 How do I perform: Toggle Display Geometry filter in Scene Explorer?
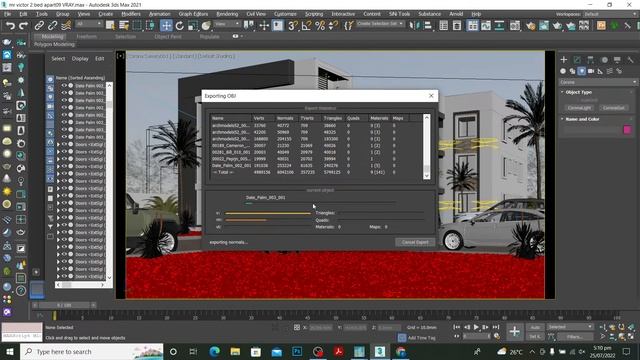[x=50, y=79]
